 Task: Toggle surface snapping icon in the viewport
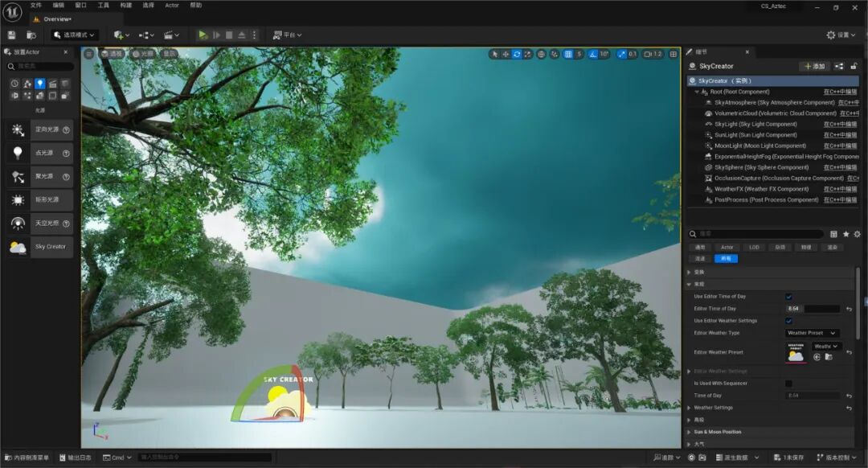click(x=555, y=54)
